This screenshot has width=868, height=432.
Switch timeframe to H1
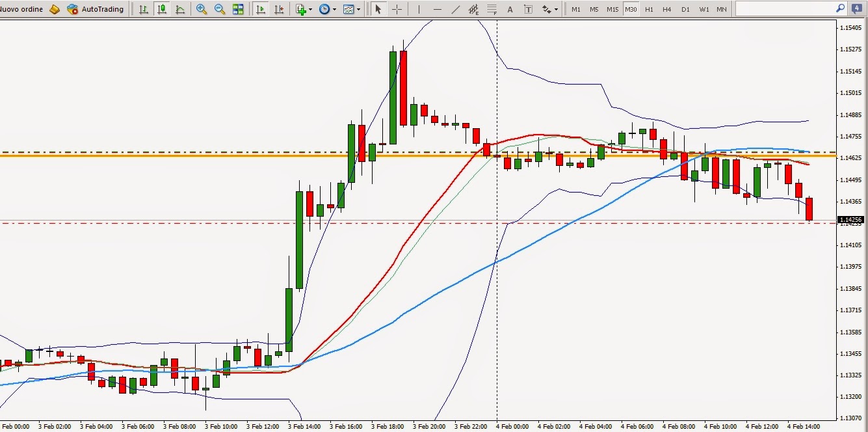click(x=649, y=9)
